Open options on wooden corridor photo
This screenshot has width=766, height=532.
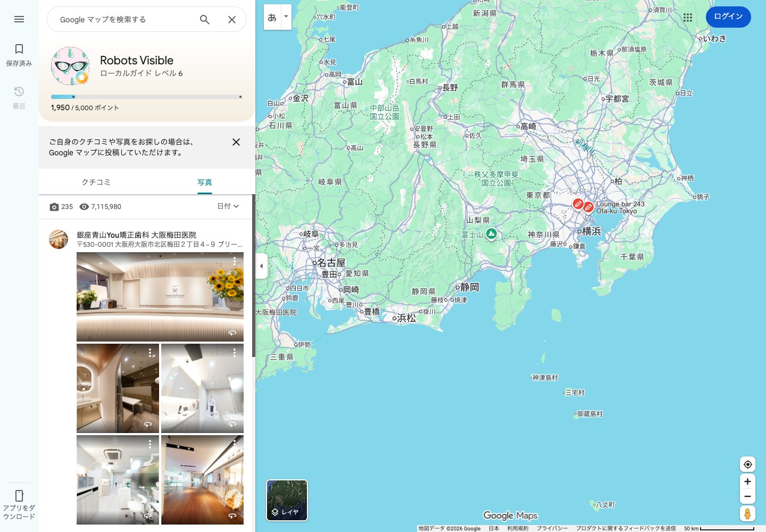(x=235, y=444)
